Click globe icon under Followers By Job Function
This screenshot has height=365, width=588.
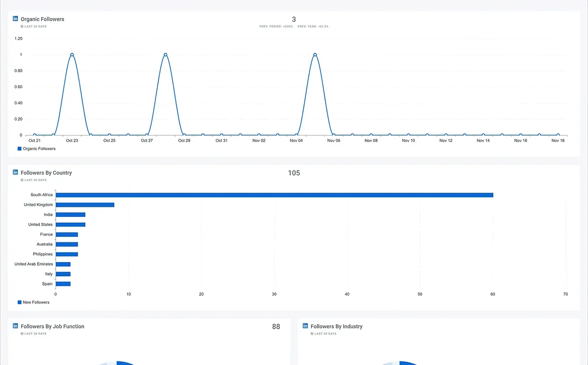point(22,333)
